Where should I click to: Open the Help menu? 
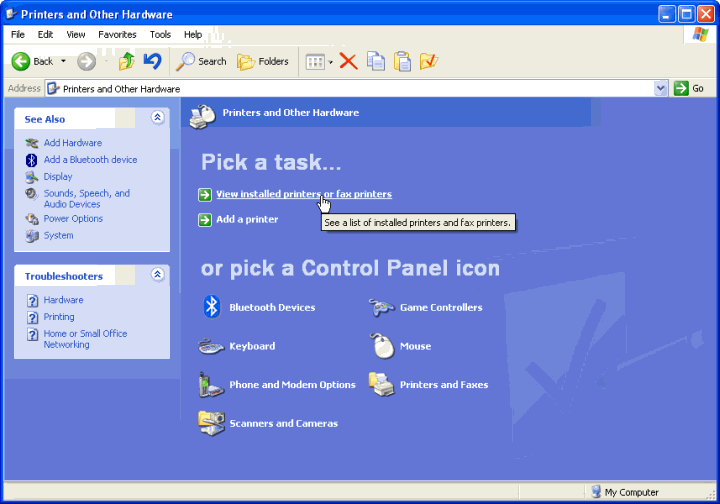[x=193, y=34]
